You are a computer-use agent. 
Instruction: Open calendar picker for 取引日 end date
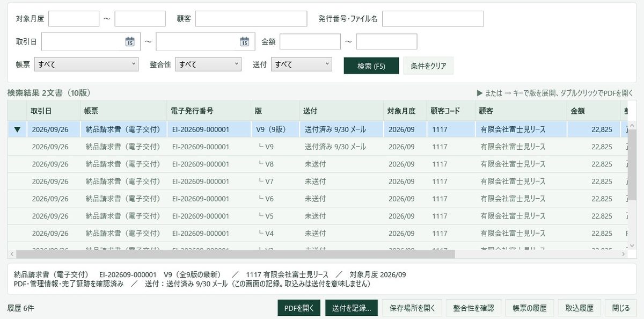[x=244, y=41]
